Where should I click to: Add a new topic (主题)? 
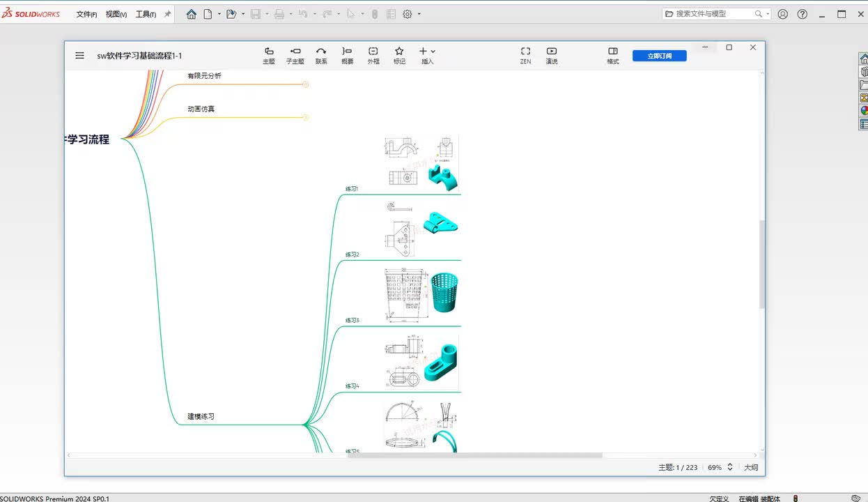269,55
